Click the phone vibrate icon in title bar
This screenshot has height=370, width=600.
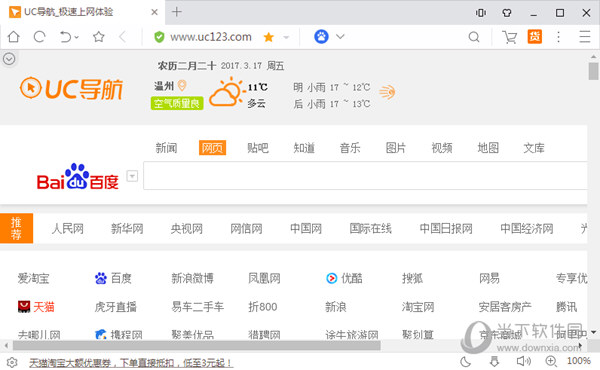click(481, 13)
